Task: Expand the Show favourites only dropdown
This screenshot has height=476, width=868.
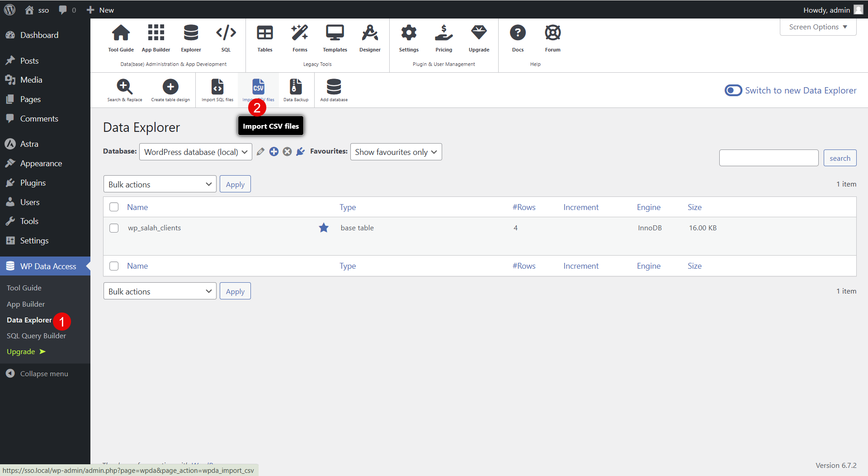Action: tap(396, 152)
